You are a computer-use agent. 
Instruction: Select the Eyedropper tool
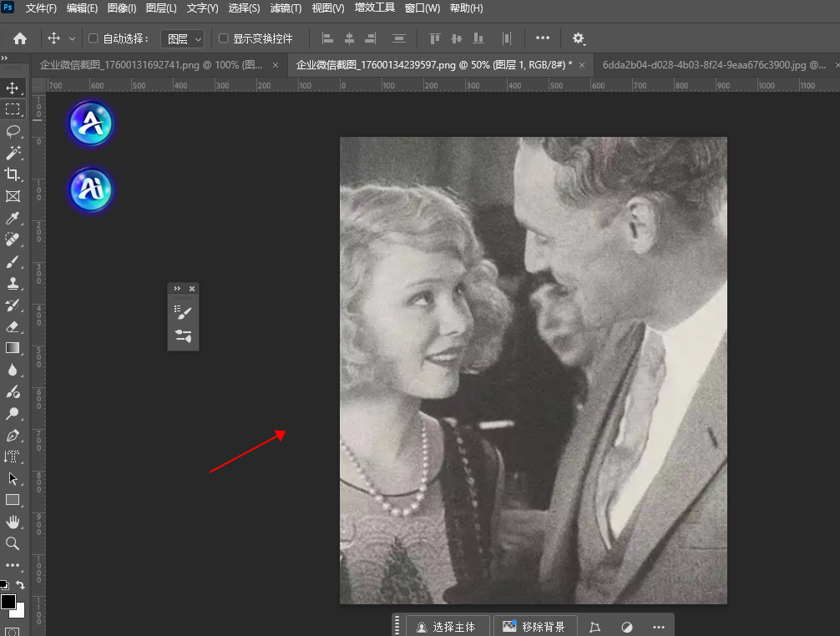point(13,218)
